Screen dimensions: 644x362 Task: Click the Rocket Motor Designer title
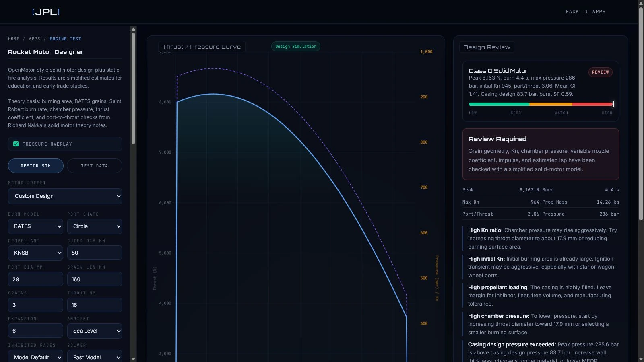click(x=46, y=52)
